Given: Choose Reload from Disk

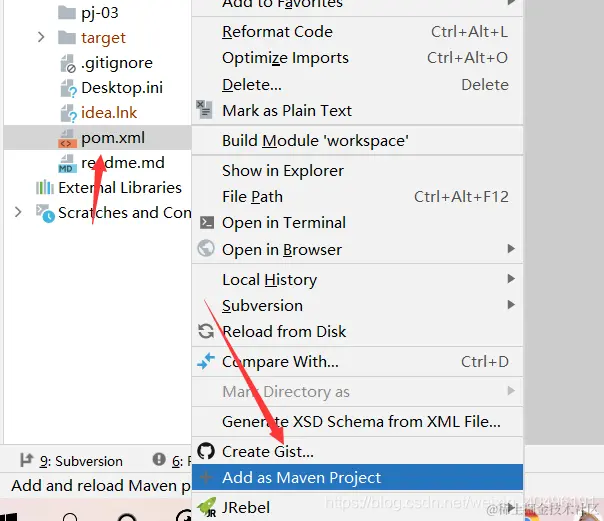Looking at the screenshot, I should pyautogui.click(x=357, y=332).
